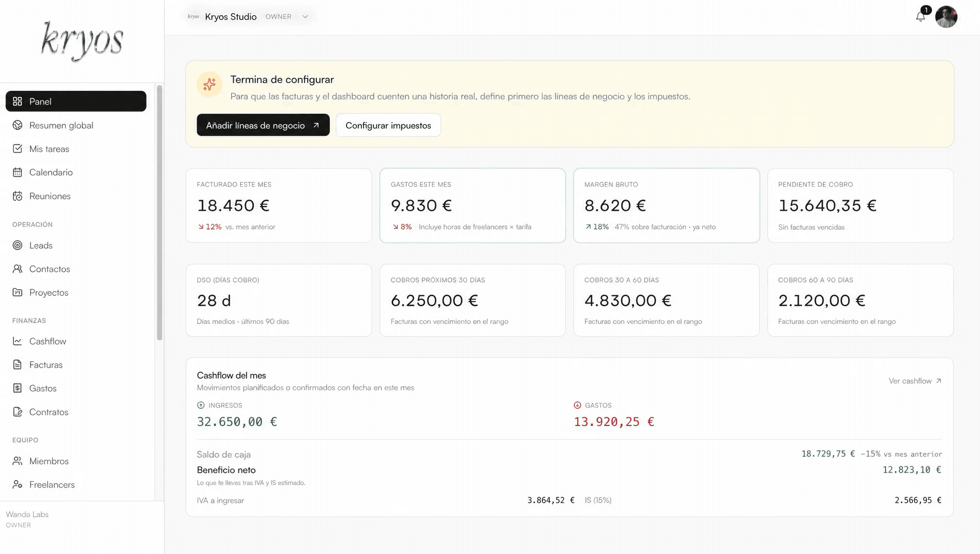Click the Leads target icon
This screenshot has width=980, height=554.
tap(17, 245)
